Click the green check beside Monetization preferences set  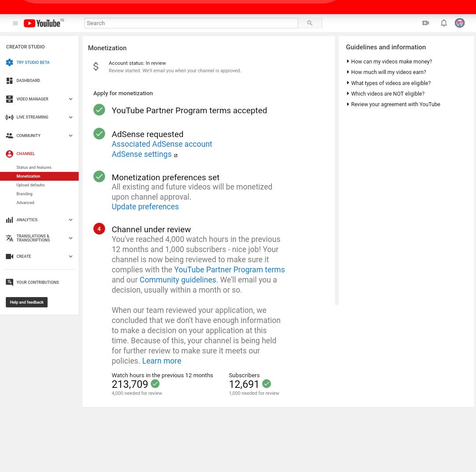pyautogui.click(x=99, y=177)
